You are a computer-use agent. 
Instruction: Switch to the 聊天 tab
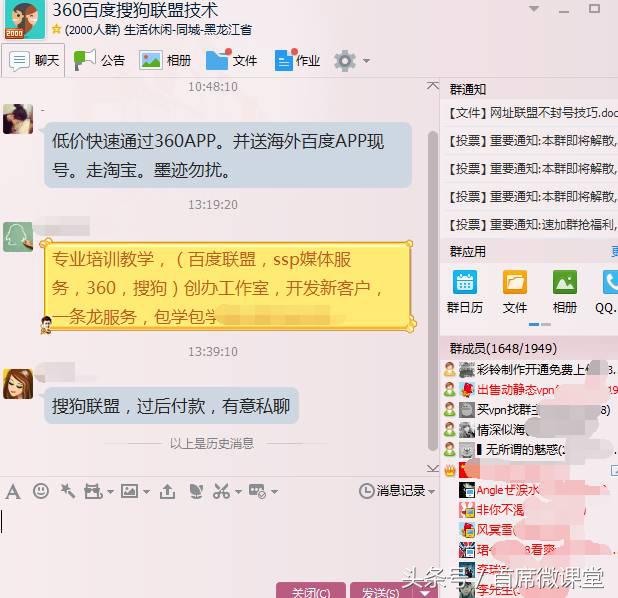(33, 60)
